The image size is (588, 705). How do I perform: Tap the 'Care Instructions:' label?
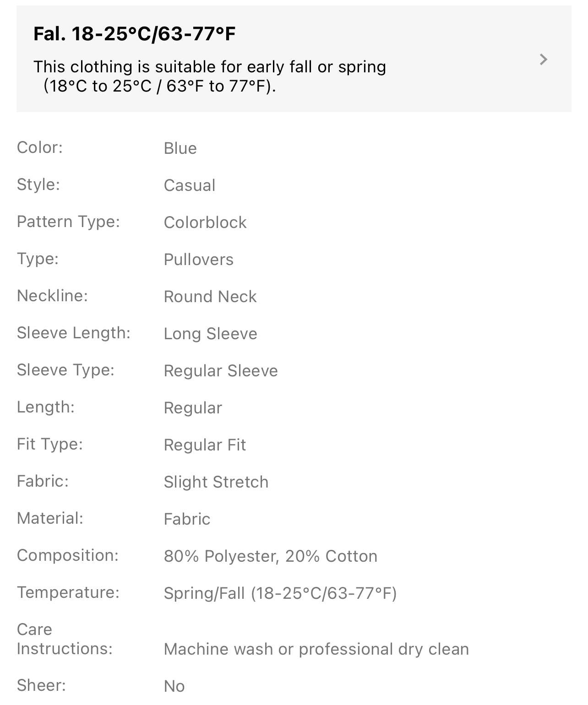(64, 639)
